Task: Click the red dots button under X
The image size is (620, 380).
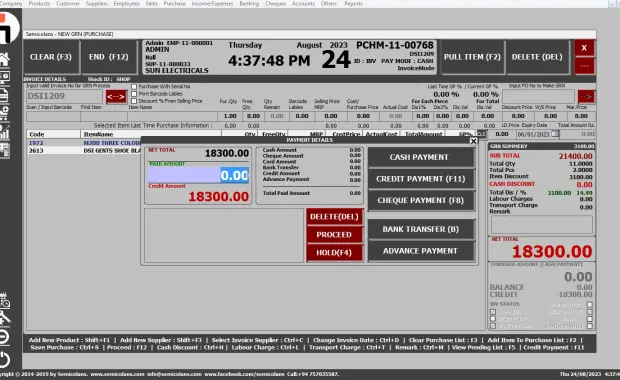Action: [584, 66]
